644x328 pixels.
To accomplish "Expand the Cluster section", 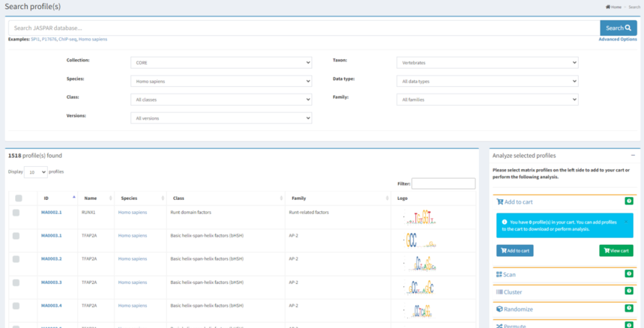I will pos(509,292).
